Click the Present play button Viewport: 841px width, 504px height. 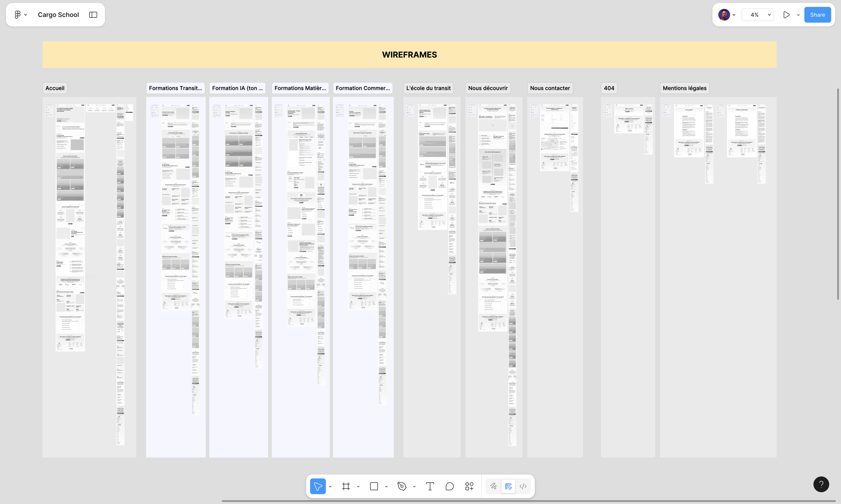click(x=786, y=15)
